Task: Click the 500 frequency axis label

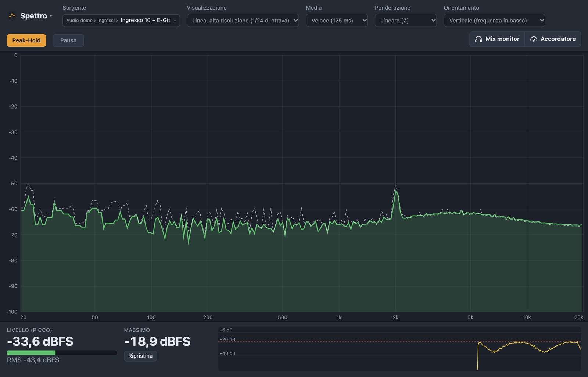Action: (x=283, y=317)
